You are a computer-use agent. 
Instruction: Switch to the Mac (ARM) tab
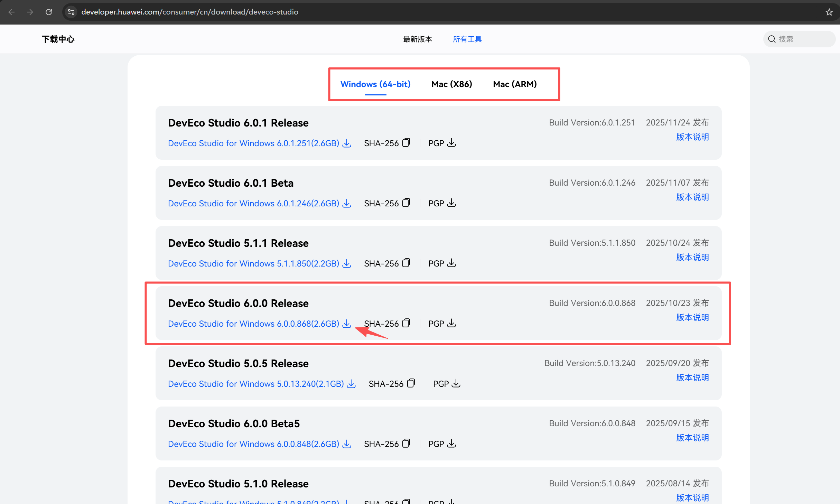[514, 84]
